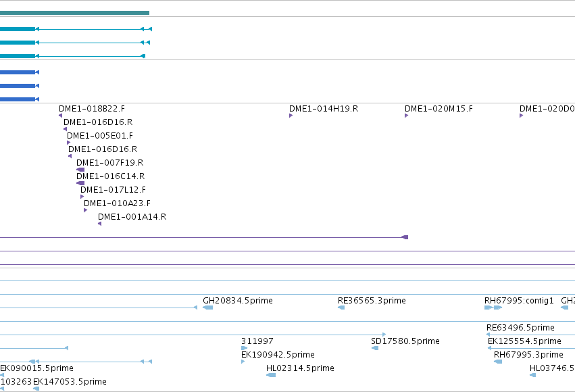Select the GH20834.5prime EST label

[238, 301]
